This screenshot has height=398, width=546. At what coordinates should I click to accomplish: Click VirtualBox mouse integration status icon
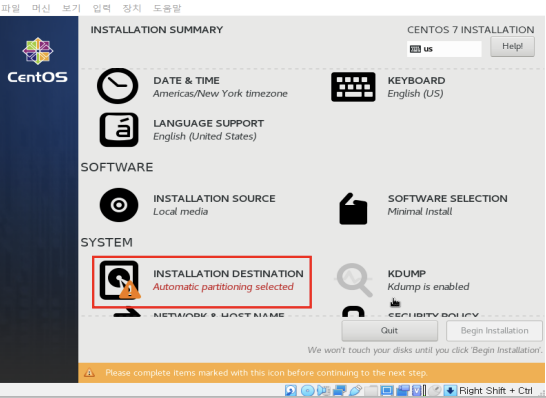(435, 390)
